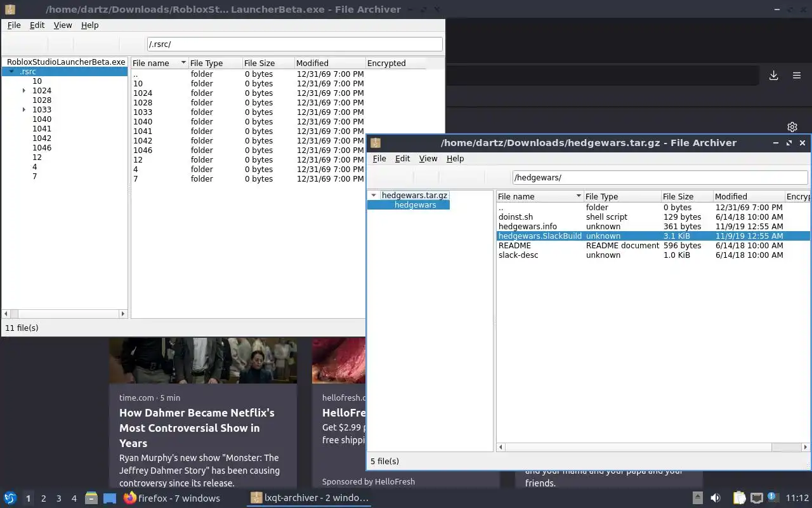Open the removable media eject tray icon

(x=697, y=498)
